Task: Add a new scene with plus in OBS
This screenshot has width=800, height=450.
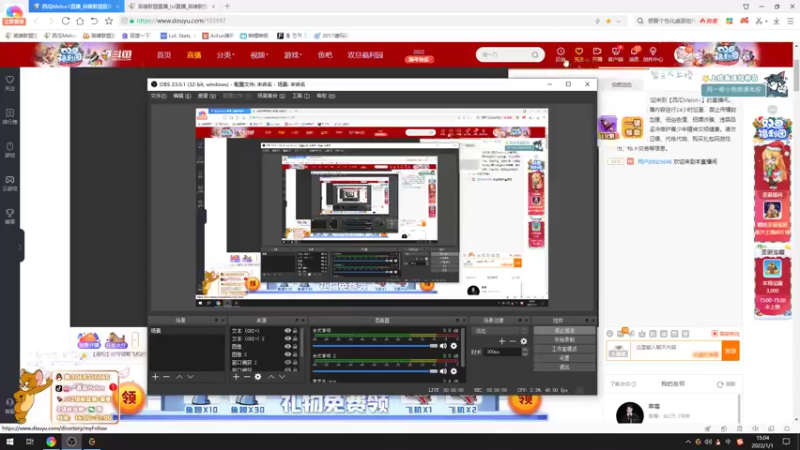Action: [156, 377]
